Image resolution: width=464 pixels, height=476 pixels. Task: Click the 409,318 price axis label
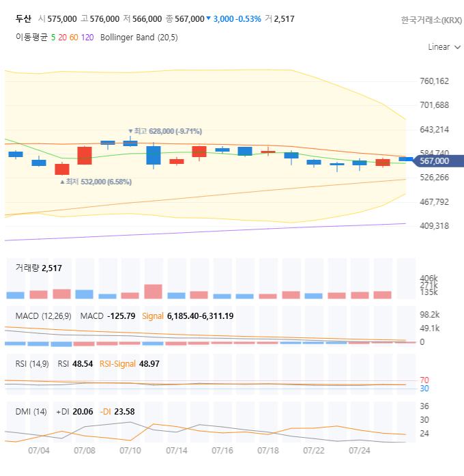point(434,226)
